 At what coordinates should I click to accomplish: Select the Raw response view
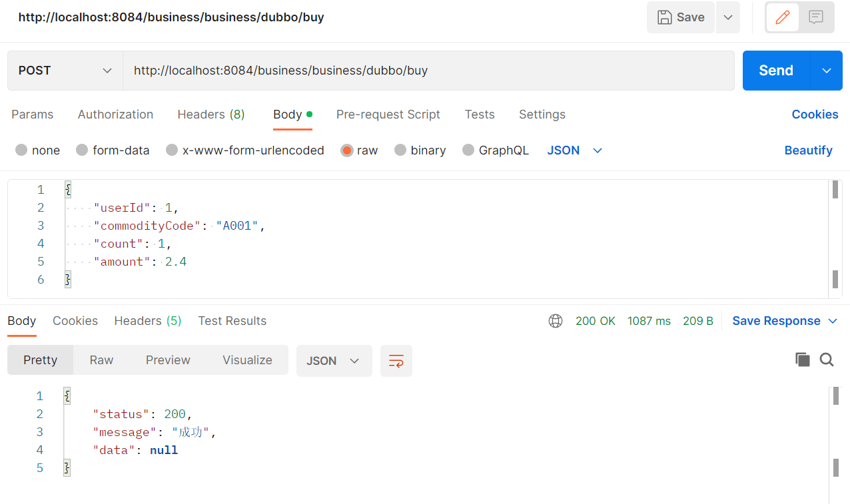(x=102, y=360)
